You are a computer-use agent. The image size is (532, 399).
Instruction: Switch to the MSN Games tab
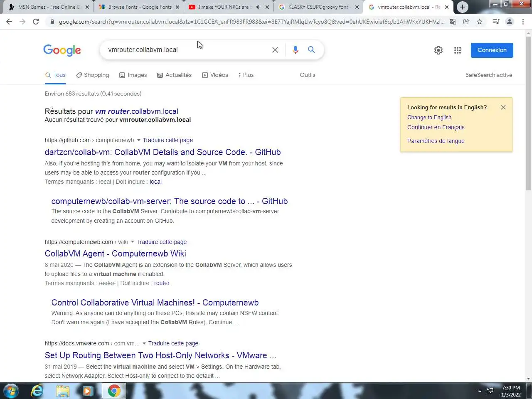coord(48,7)
